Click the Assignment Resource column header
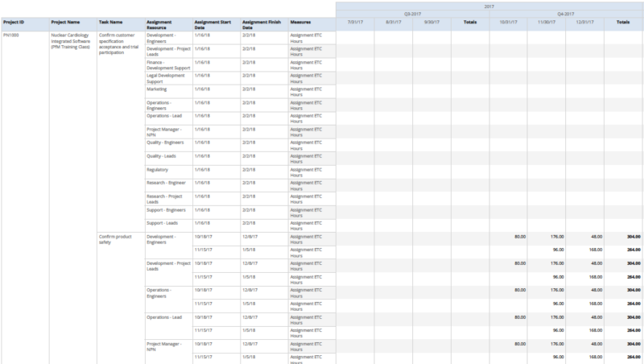Image resolution: width=644 pixels, height=364 pixels. (169, 25)
